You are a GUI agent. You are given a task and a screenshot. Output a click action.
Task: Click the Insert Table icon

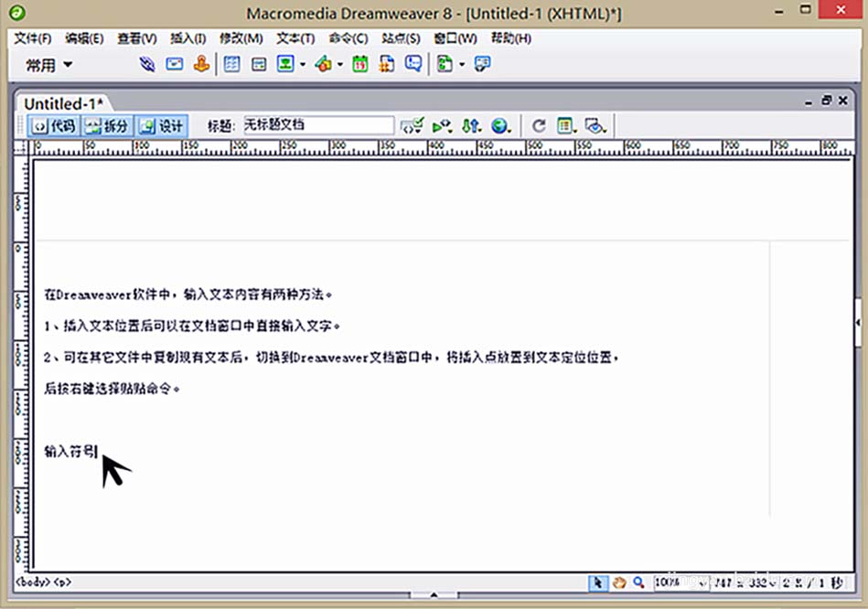pos(232,64)
